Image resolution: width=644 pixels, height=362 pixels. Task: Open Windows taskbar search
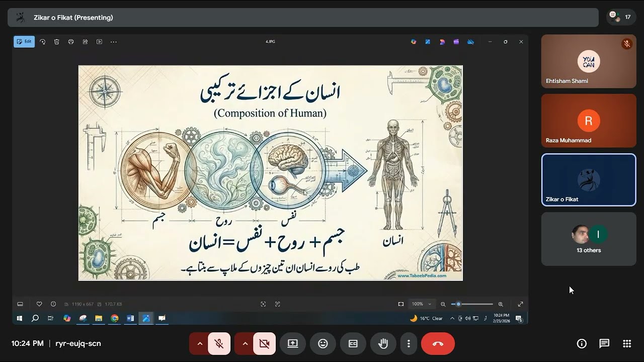[35, 318]
